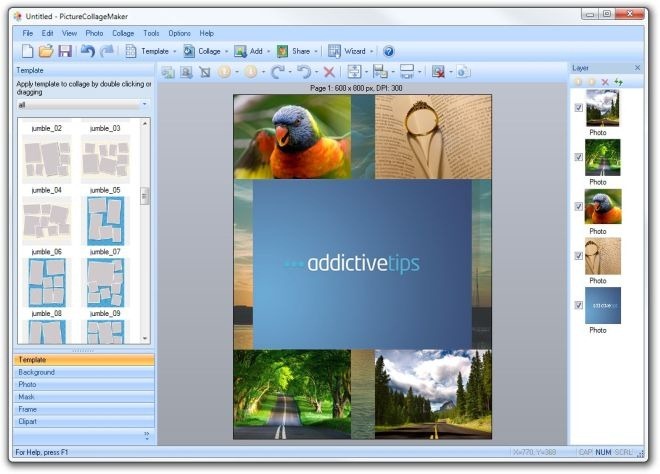Open the Help menu
This screenshot has height=474, width=660.
pos(206,33)
